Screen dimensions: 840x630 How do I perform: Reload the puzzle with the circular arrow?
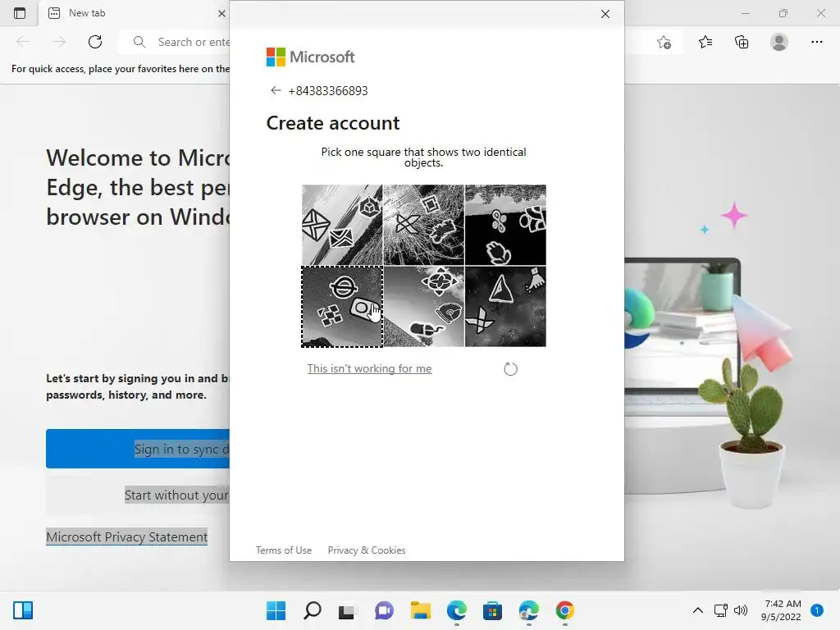tap(510, 368)
